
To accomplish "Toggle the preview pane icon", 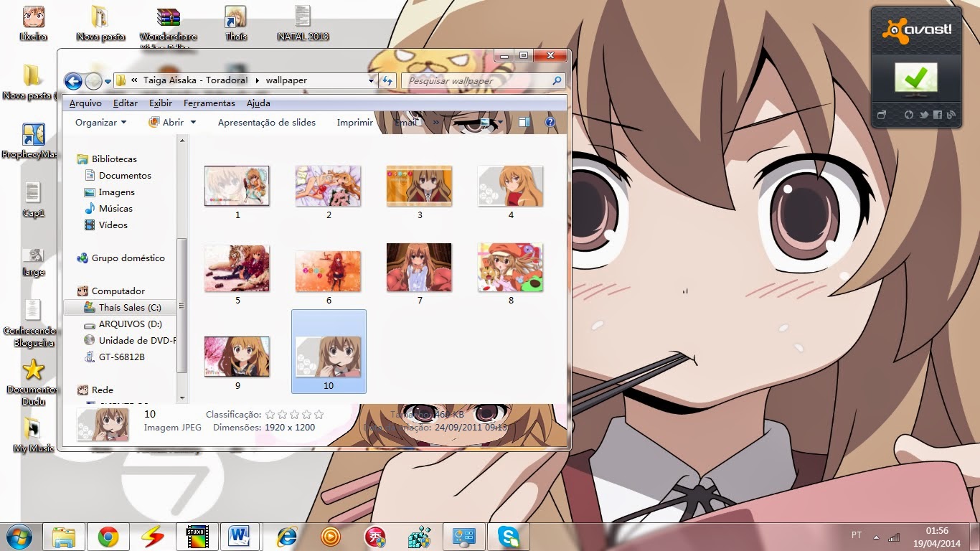I will click(524, 123).
